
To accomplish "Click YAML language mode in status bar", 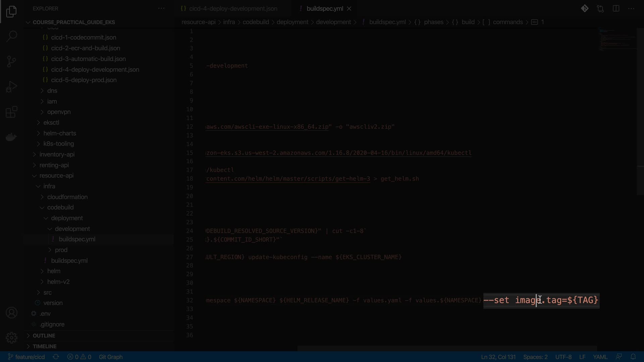I will point(600,357).
